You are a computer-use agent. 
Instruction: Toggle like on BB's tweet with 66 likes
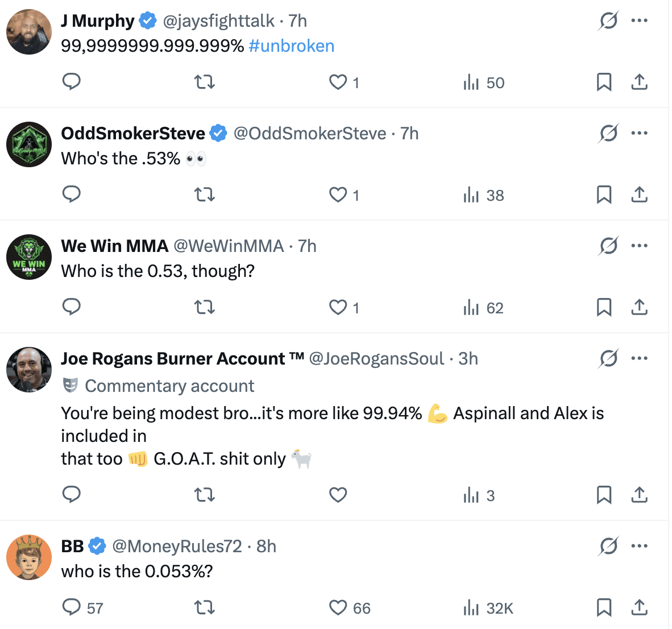(338, 608)
